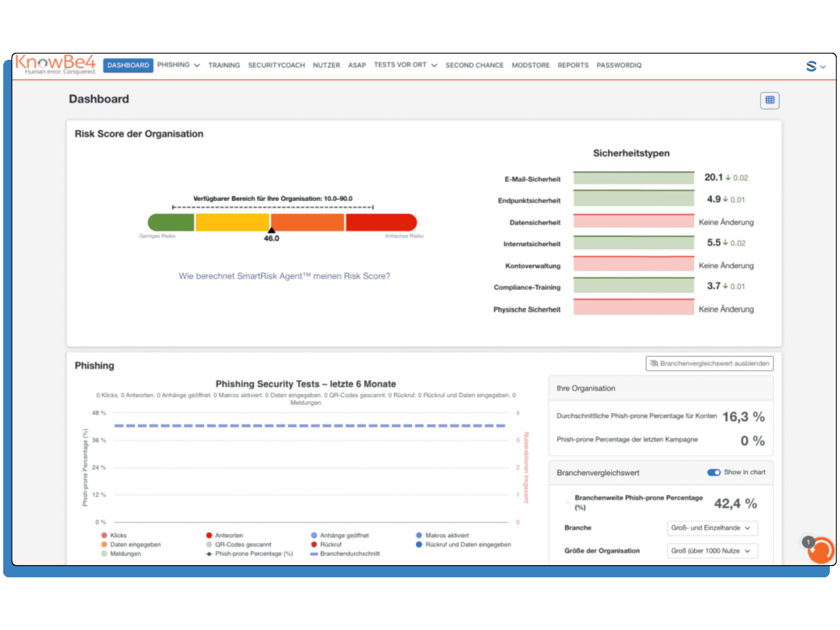This screenshot has width=840, height=630.
Task: Open the Größe der Organisation dropdown
Action: (x=712, y=551)
